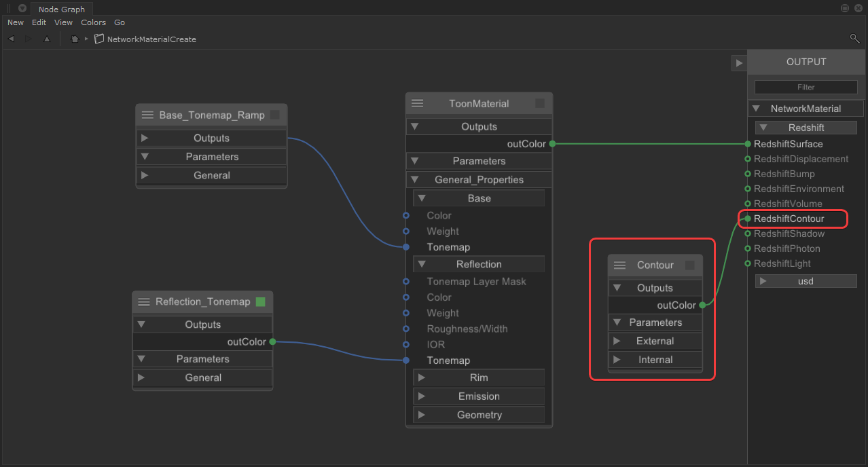Click the Base Tonemap input port on ToonMaterial
Viewport: 868px width, 467px height.
[x=406, y=247]
